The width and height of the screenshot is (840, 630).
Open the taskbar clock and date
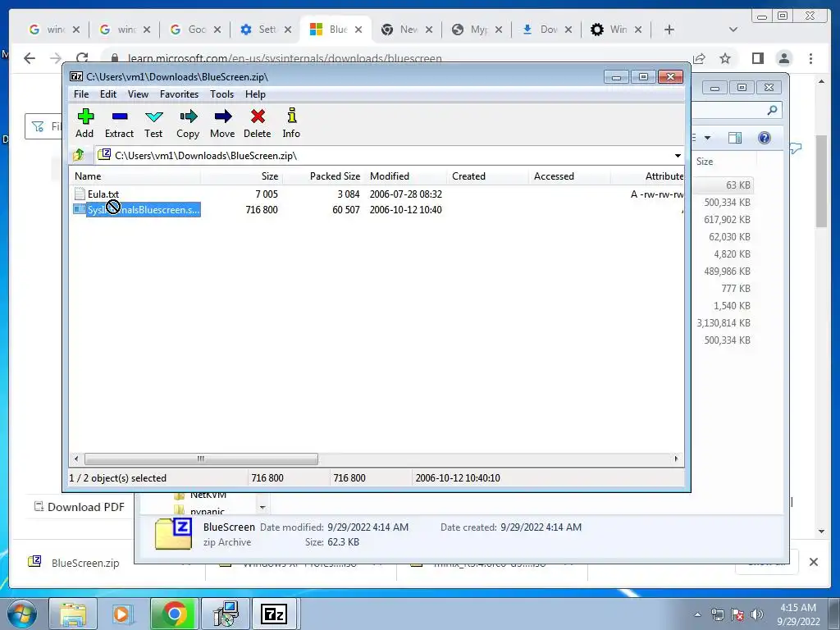coord(797,614)
